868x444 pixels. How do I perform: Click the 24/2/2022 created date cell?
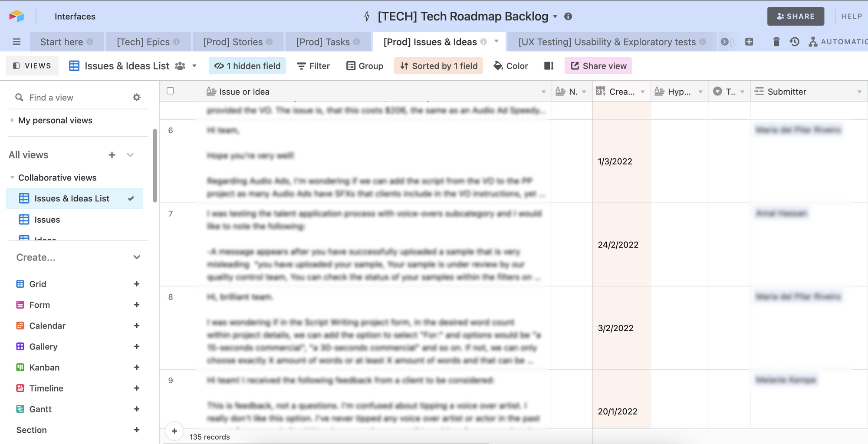[621, 244]
